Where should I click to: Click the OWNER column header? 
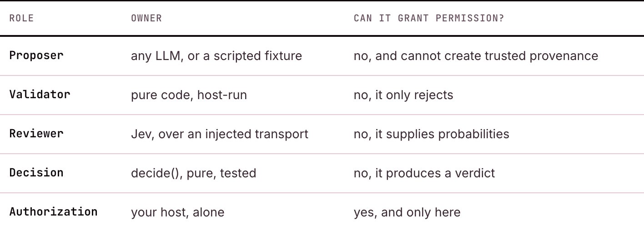click(146, 19)
